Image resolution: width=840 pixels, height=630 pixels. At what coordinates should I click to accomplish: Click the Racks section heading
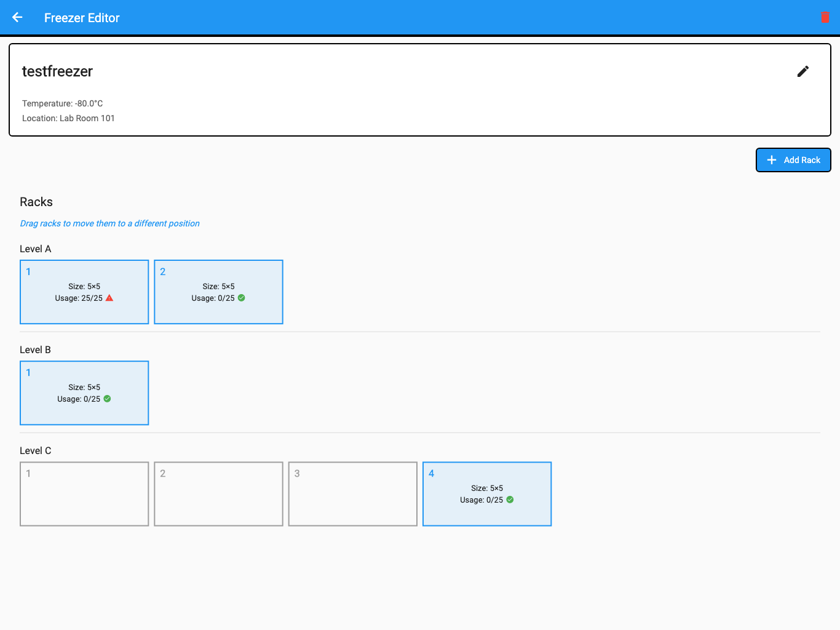pyautogui.click(x=36, y=202)
